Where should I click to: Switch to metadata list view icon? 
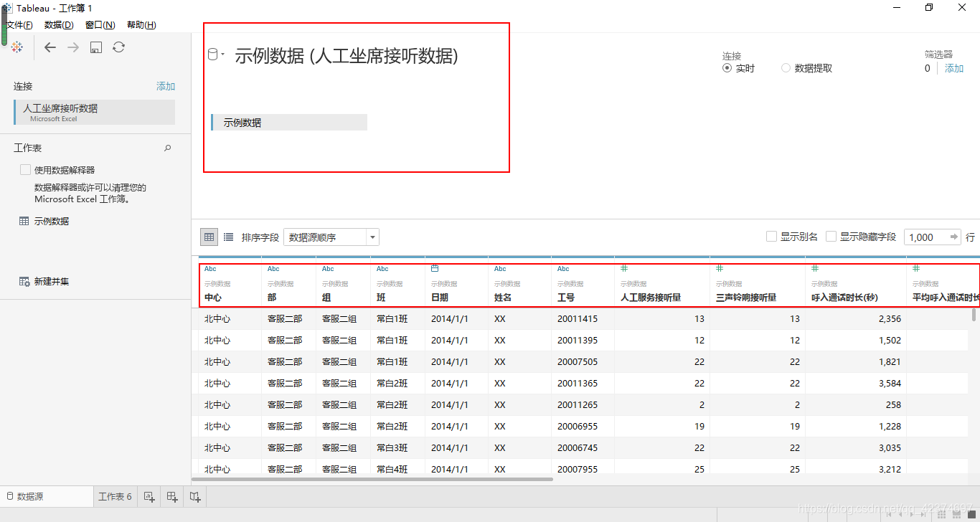(x=228, y=237)
